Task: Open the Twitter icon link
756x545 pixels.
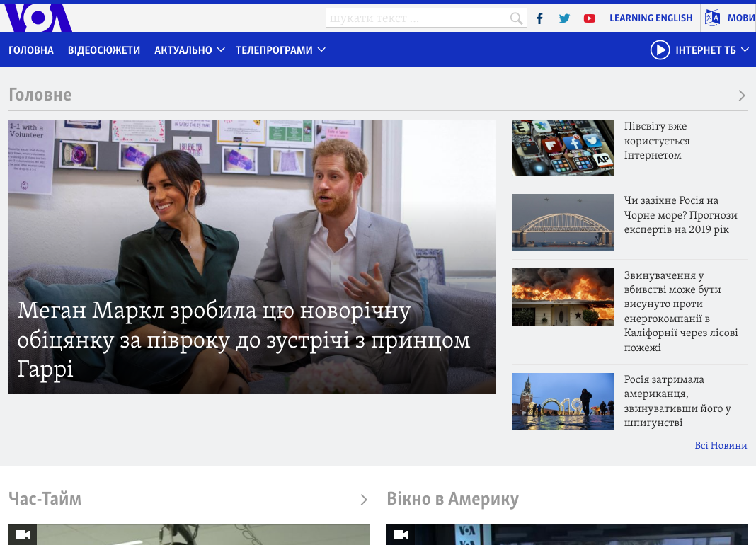Action: click(564, 18)
